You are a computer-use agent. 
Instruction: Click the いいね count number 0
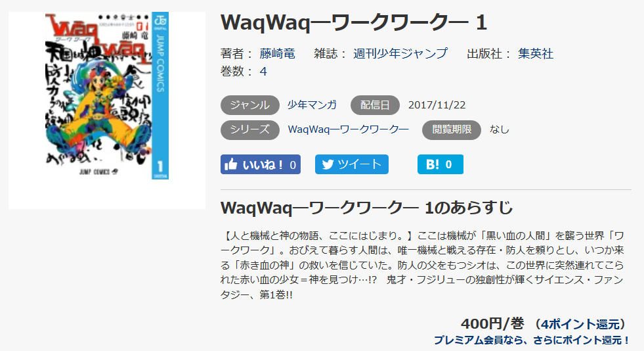click(293, 165)
